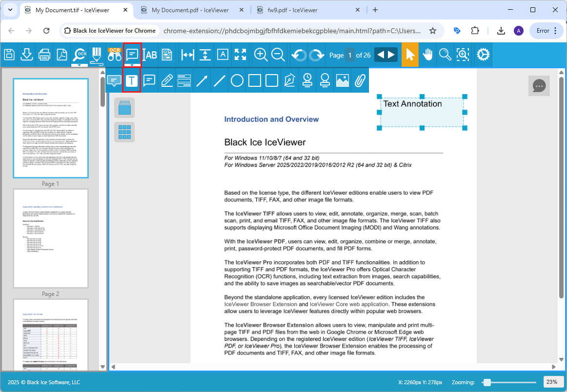Click the actual size A icon
567x392 pixels.
click(223, 55)
